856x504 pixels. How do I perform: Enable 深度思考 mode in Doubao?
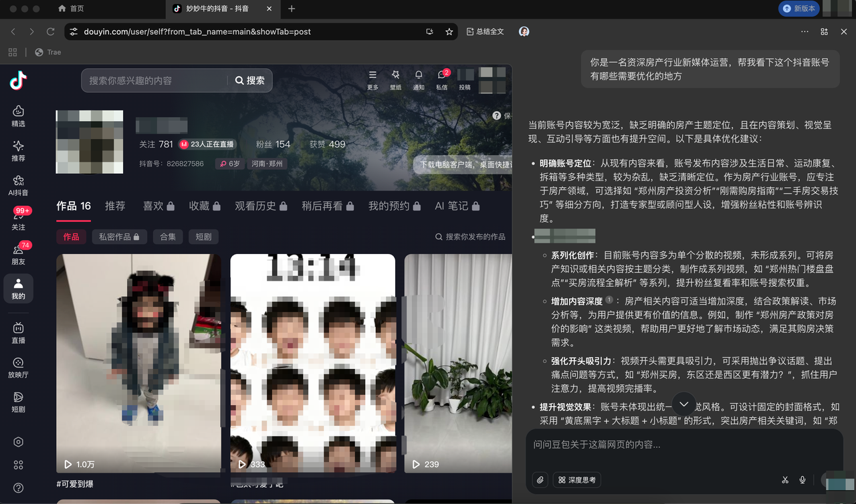[x=576, y=479]
